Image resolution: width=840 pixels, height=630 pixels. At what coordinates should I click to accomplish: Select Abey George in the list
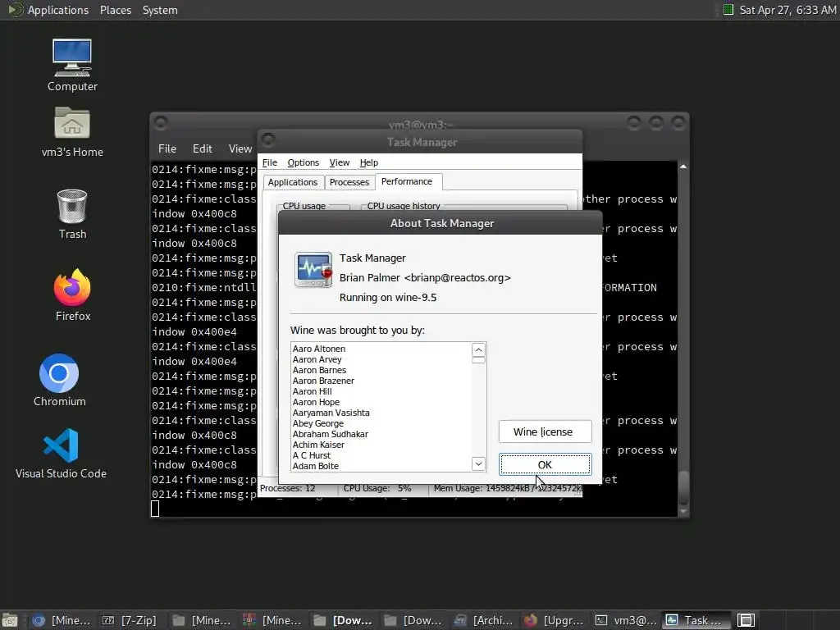317,424
